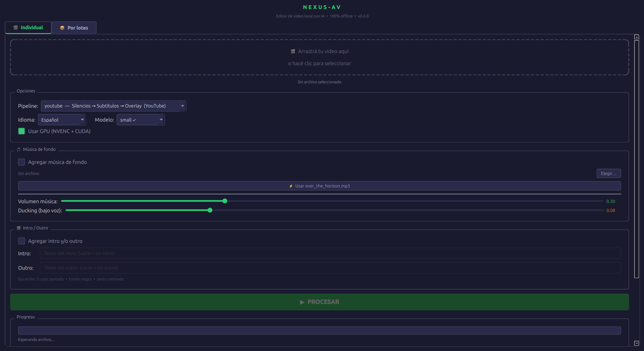Open the Modelo dropdown showing small
Viewport: 644px width, 351px height.
pos(140,120)
